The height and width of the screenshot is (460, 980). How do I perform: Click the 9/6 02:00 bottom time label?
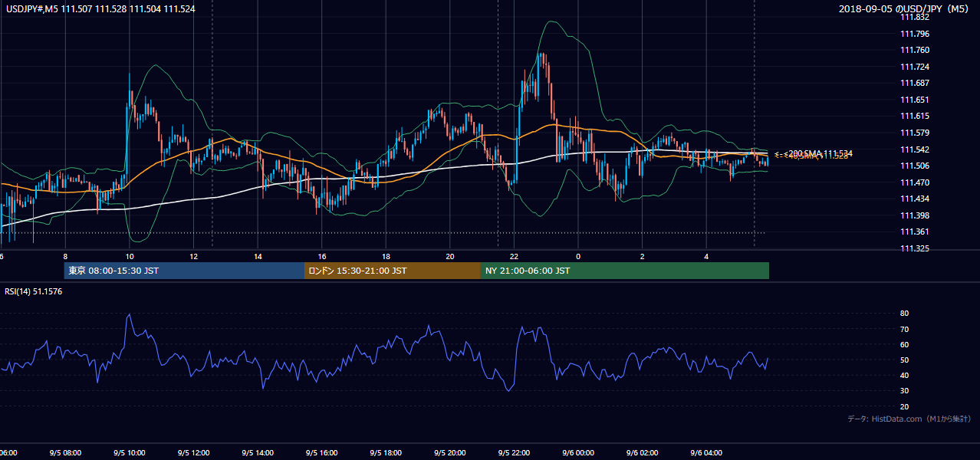coord(641,453)
